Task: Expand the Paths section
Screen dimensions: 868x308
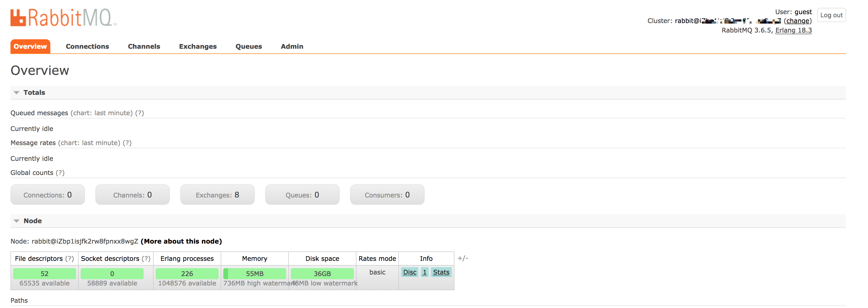Action: pyautogui.click(x=19, y=301)
